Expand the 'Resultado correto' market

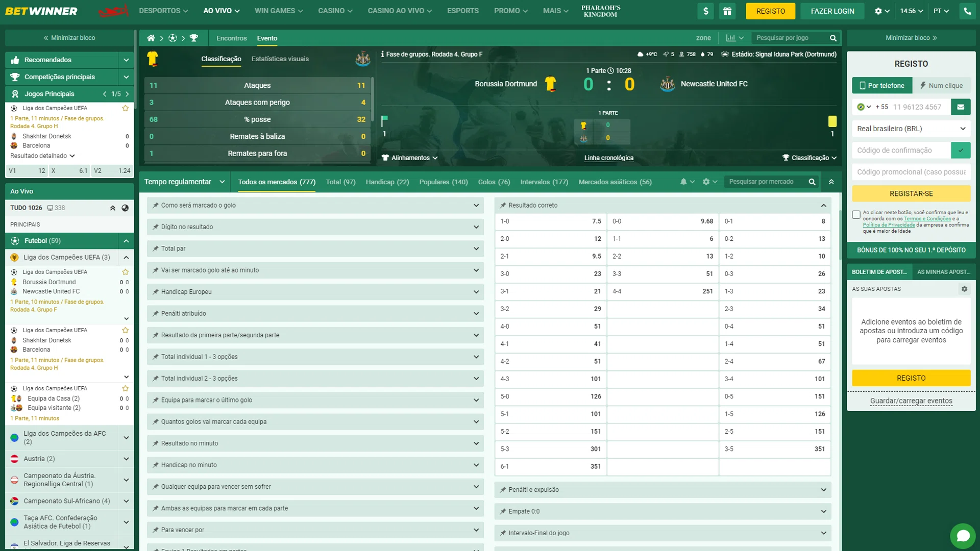click(x=662, y=205)
